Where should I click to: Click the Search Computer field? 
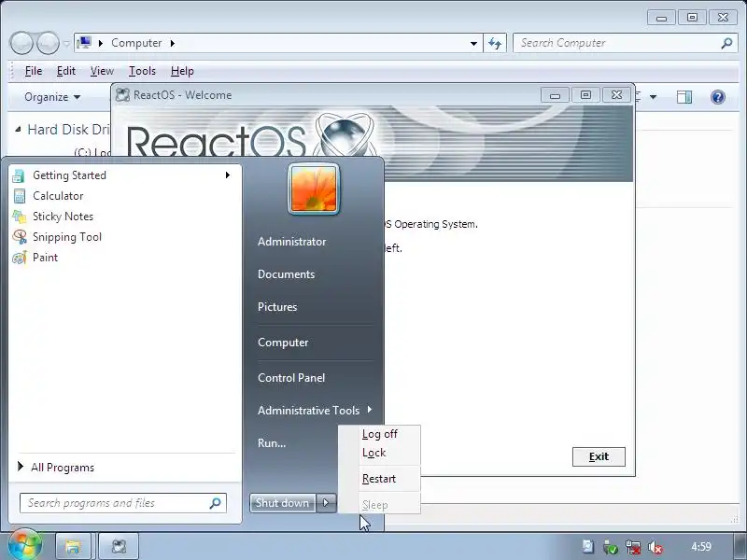(624, 43)
